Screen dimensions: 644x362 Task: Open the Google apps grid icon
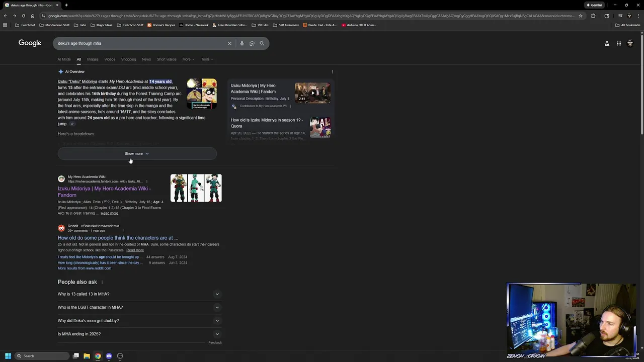click(x=619, y=43)
